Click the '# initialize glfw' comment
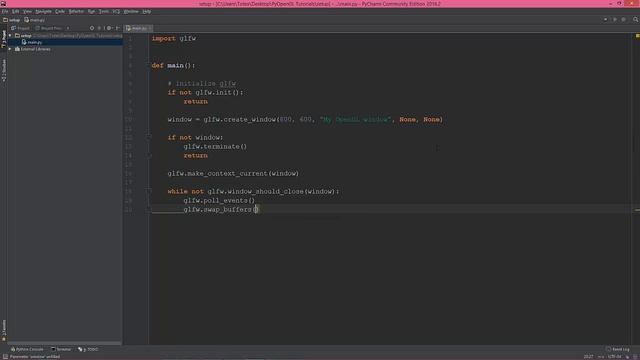 tap(202, 84)
